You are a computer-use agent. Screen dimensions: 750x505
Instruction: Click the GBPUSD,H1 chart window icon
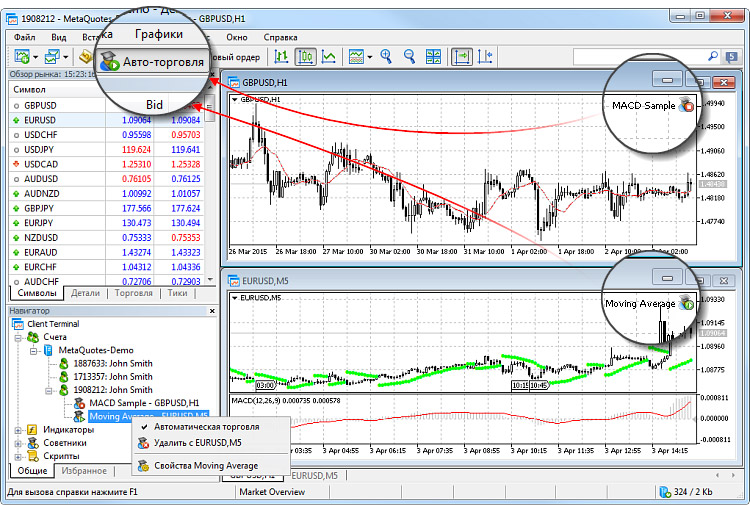233,82
